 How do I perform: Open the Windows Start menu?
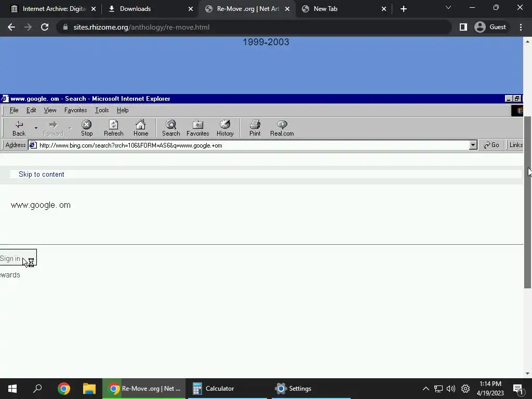[12, 389]
